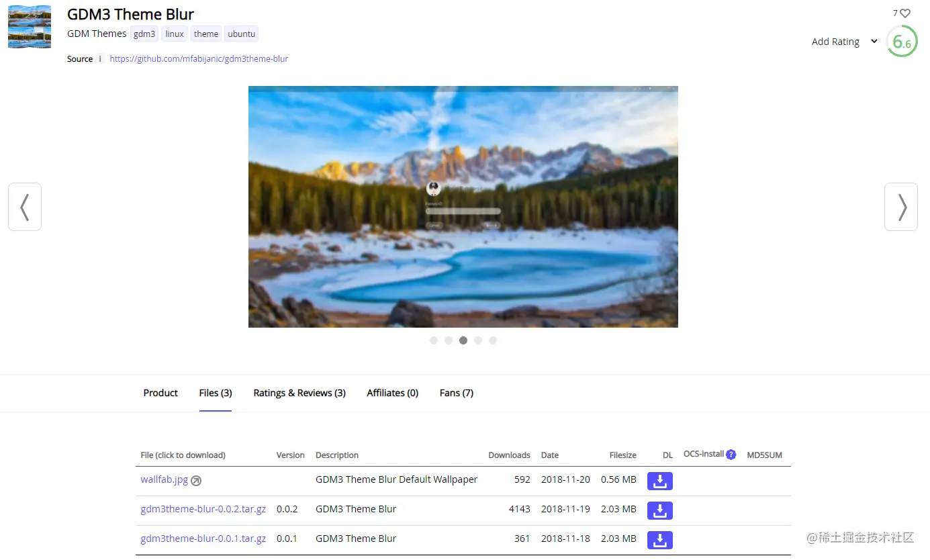Click the large login screen screenshot
Image resolution: width=930 pixels, height=560 pixels.
(x=463, y=207)
